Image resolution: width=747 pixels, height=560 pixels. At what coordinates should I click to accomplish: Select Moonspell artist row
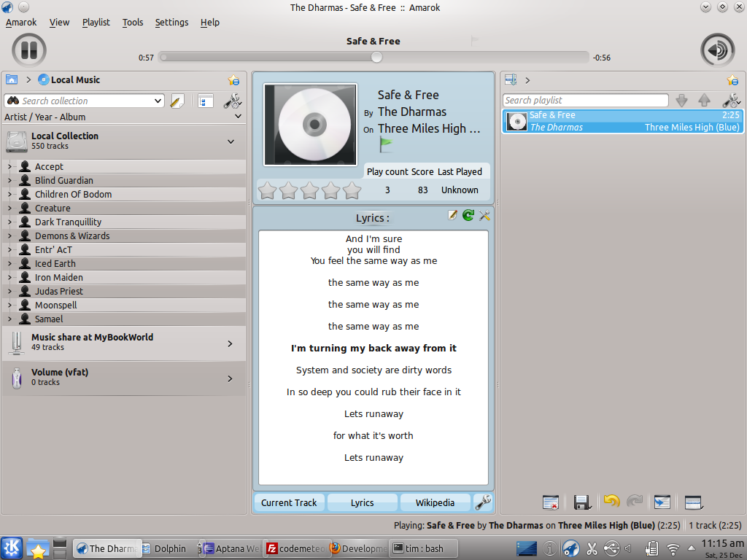tap(125, 305)
